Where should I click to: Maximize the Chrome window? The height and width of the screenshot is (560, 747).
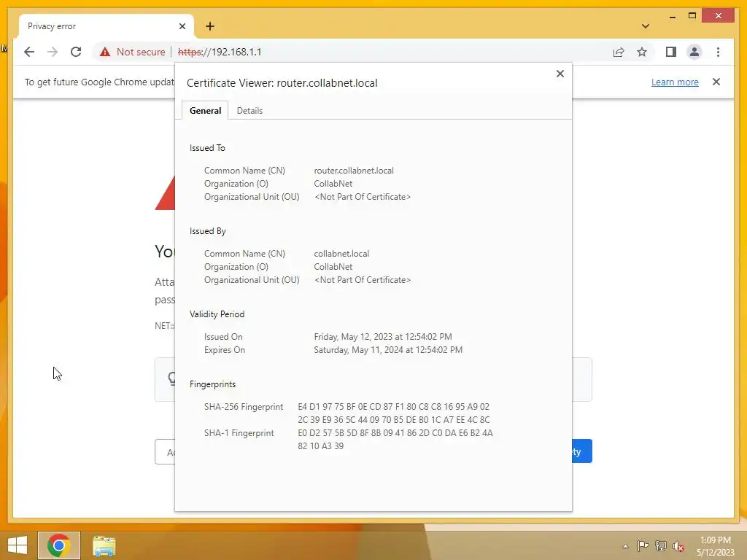pos(692,16)
